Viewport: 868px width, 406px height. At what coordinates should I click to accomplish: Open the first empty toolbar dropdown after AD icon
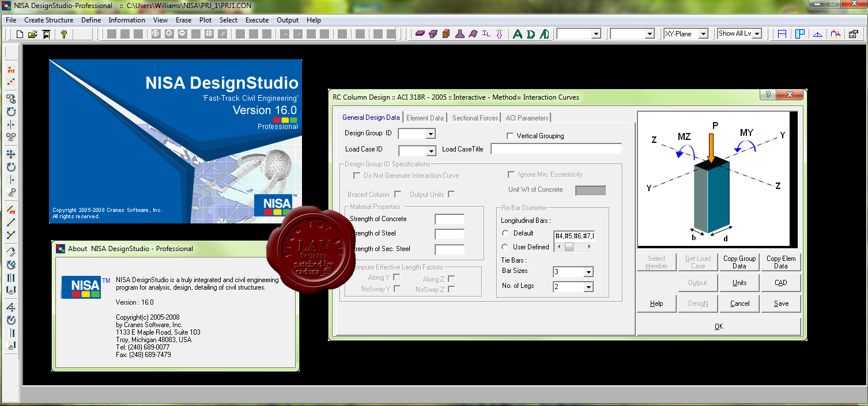[x=597, y=34]
